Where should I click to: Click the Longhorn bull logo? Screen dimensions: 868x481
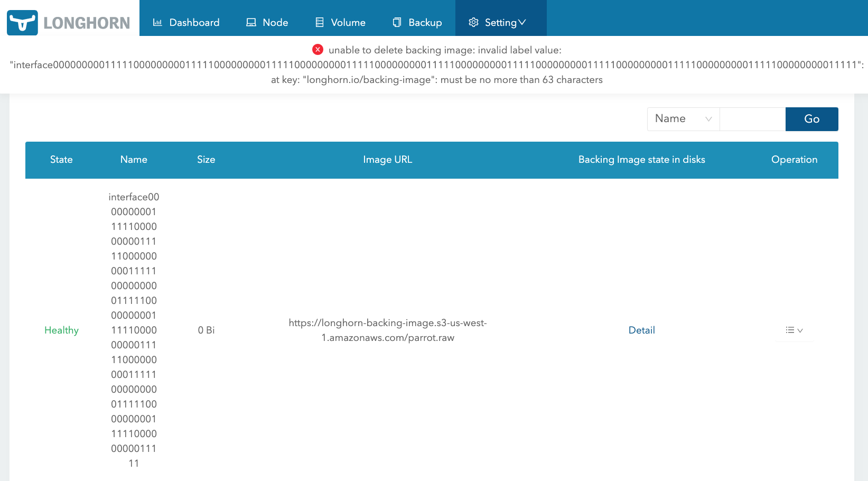pos(22,22)
